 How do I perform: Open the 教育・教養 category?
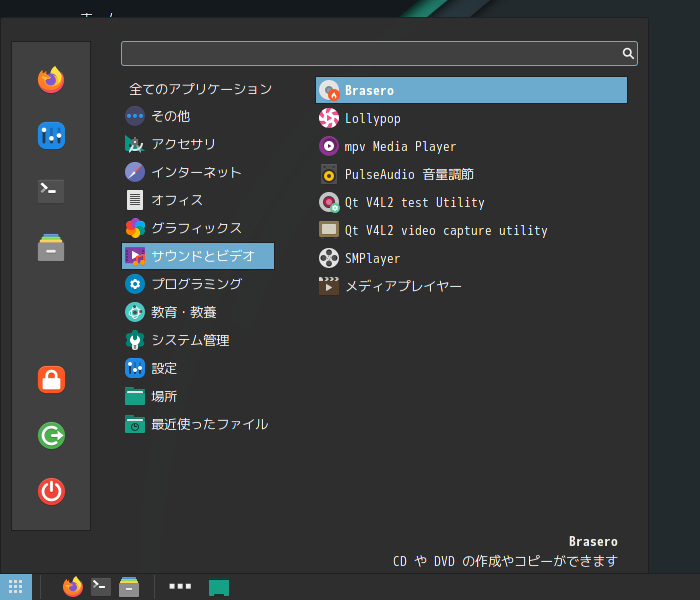tap(198, 312)
